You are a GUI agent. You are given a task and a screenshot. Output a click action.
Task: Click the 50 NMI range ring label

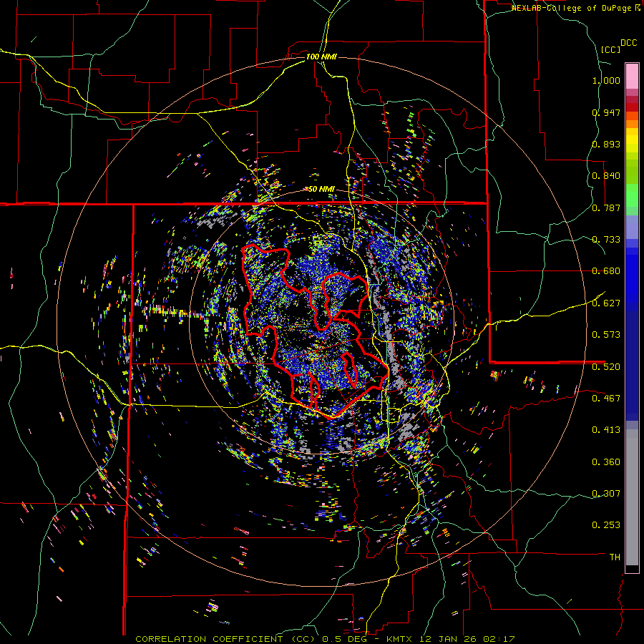pos(321,190)
